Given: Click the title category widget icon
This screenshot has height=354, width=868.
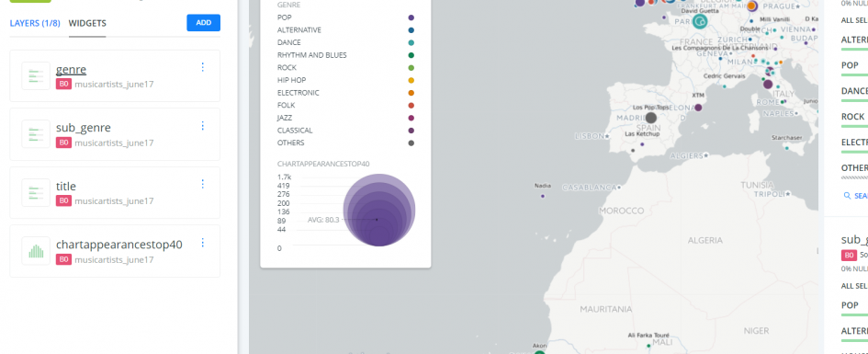Looking at the screenshot, I should click(36, 193).
